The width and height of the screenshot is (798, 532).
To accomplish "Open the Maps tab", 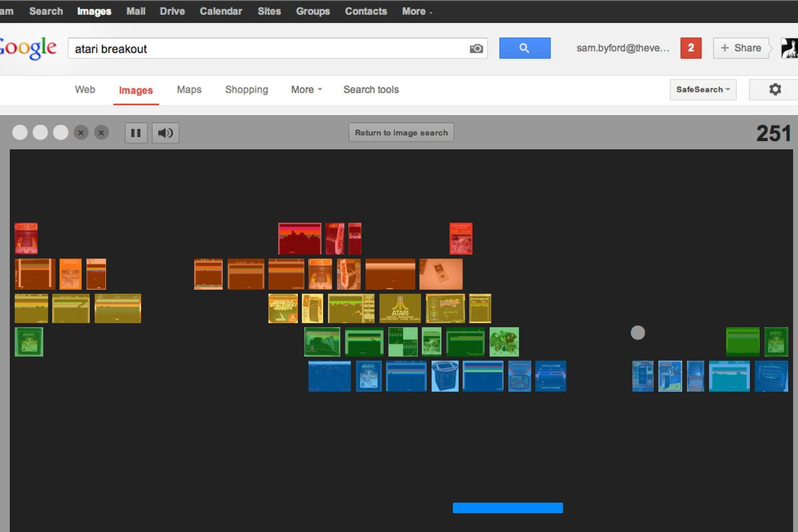I will pos(189,90).
